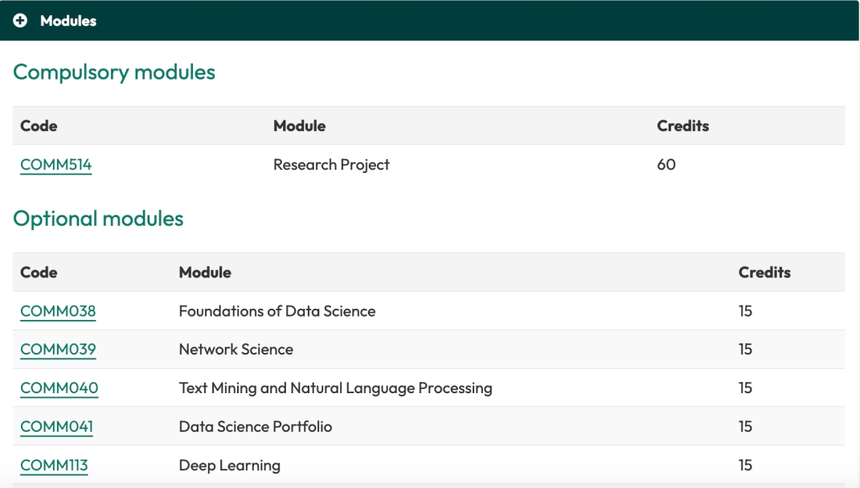The width and height of the screenshot is (860, 488).
Task: Click the 60 credits value for Research Project
Action: (x=666, y=165)
